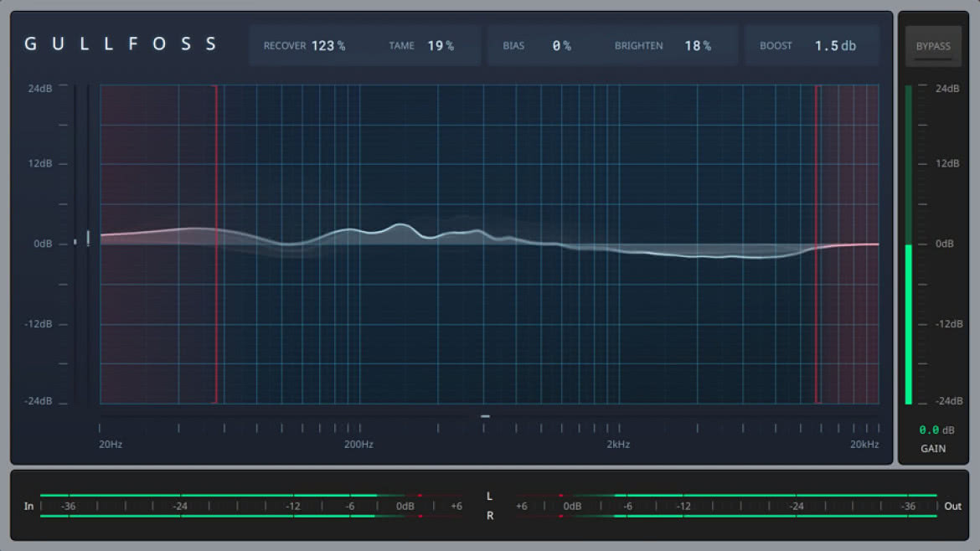Click the BYPASS button
The image size is (980, 551).
pos(933,46)
